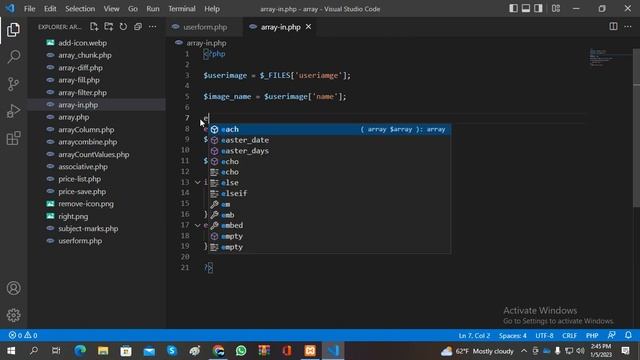This screenshot has height=360, width=640.
Task: Pick 'each' from the suggestion list
Action: pyautogui.click(x=330, y=129)
